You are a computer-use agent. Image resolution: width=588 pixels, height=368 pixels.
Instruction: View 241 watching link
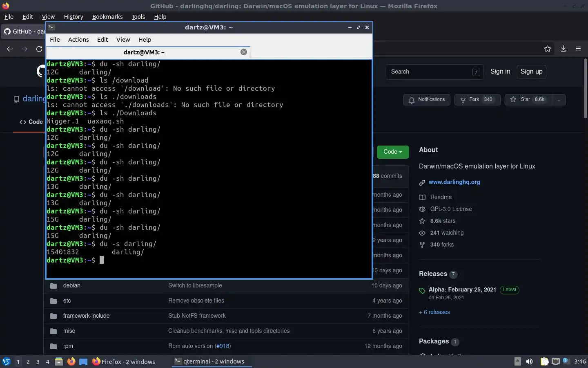[x=447, y=233]
